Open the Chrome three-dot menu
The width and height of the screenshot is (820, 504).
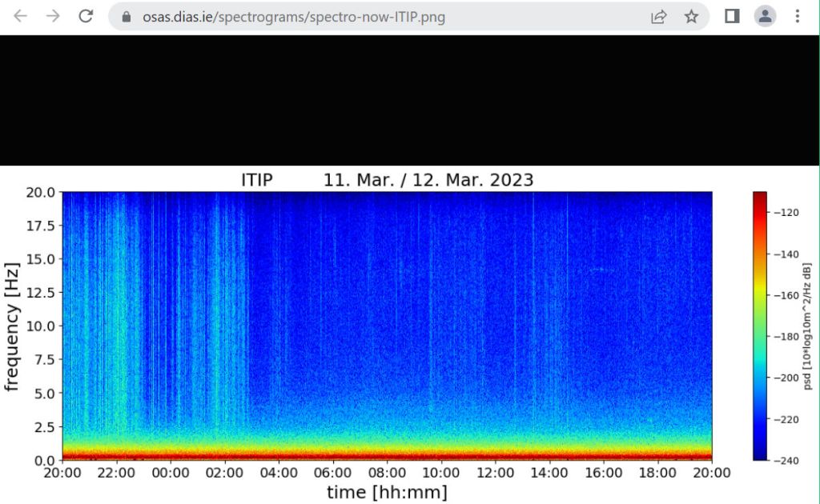coord(797,16)
